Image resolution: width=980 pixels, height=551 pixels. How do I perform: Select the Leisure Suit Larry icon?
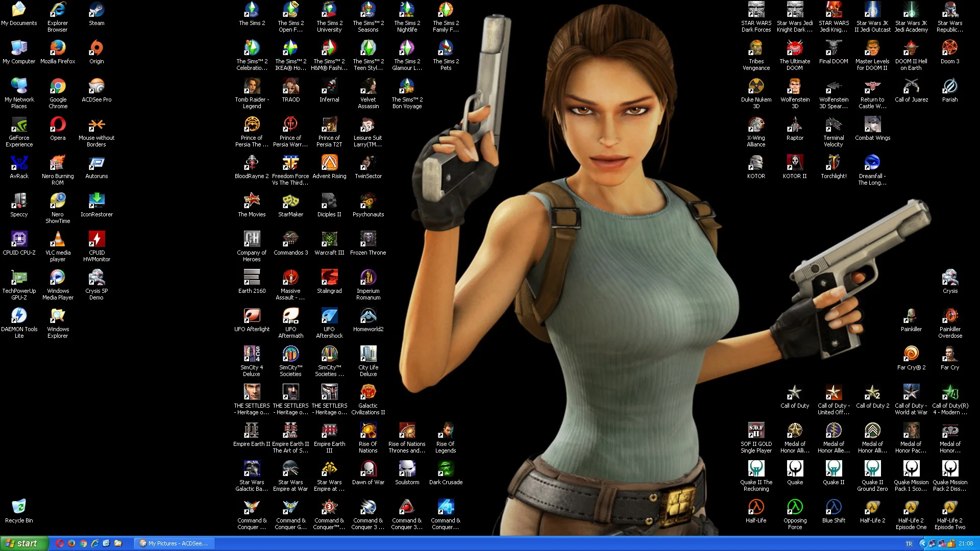click(368, 132)
